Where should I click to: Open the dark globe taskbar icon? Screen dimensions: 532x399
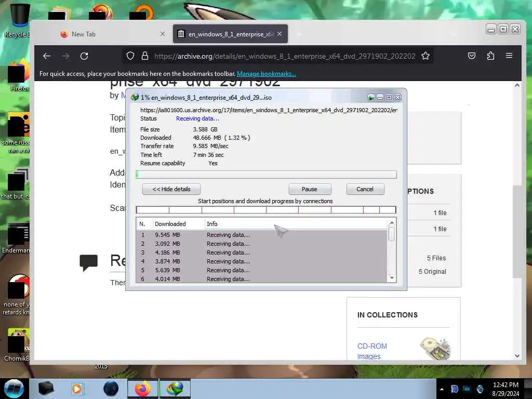[x=111, y=389]
